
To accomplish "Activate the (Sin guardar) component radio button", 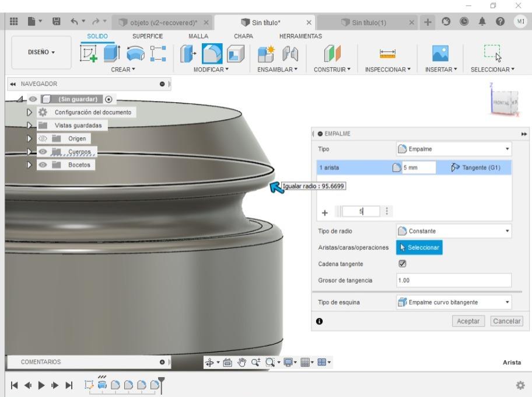I will click(108, 99).
